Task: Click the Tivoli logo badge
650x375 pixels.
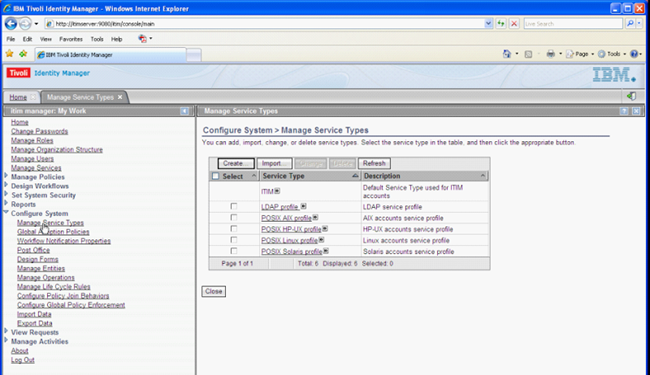Action: [18, 73]
